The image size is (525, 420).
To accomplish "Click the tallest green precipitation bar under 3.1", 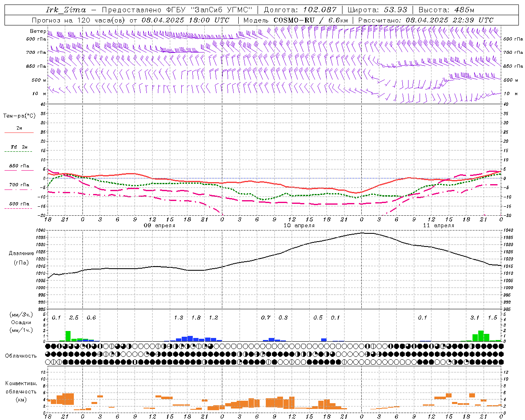I will [x=481, y=336].
